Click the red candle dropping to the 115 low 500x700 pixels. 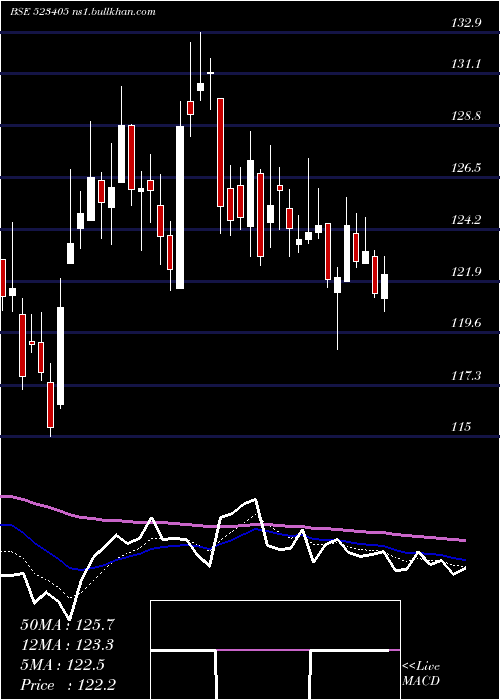(50, 404)
